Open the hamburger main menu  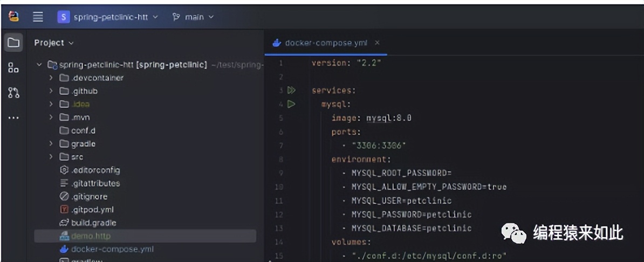tap(38, 17)
